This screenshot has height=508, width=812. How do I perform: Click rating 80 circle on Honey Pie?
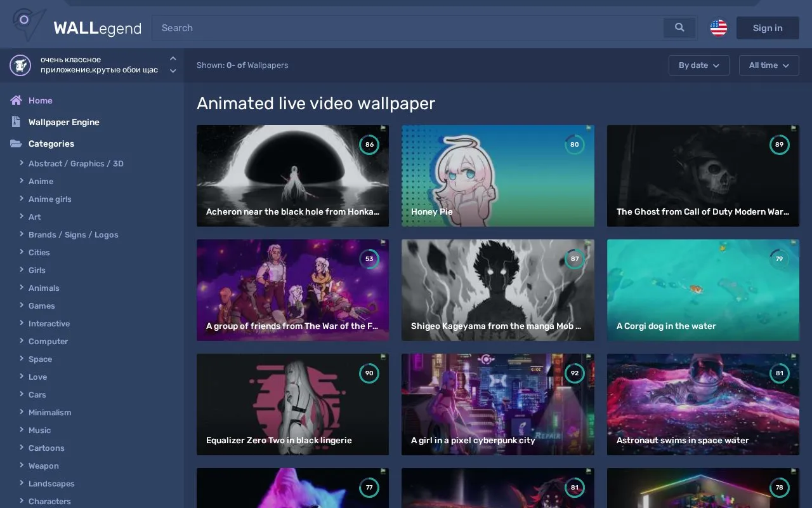click(x=574, y=144)
